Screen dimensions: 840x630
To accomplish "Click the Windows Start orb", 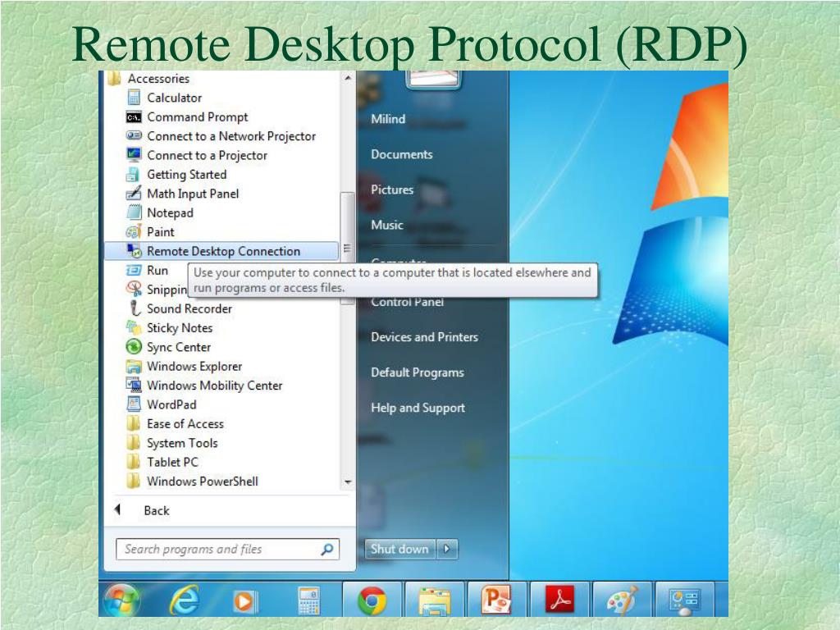I will click(122, 600).
